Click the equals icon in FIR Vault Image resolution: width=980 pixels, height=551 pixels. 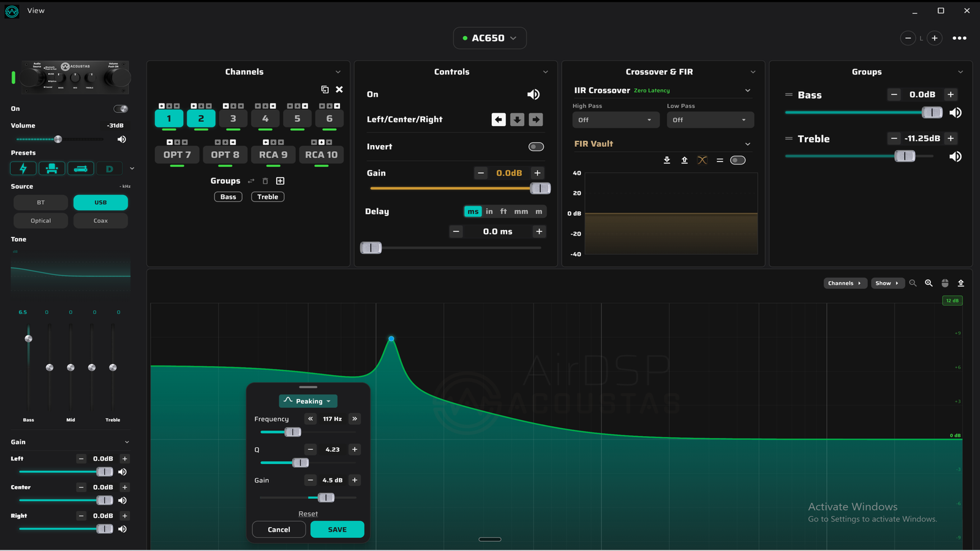[x=720, y=160]
